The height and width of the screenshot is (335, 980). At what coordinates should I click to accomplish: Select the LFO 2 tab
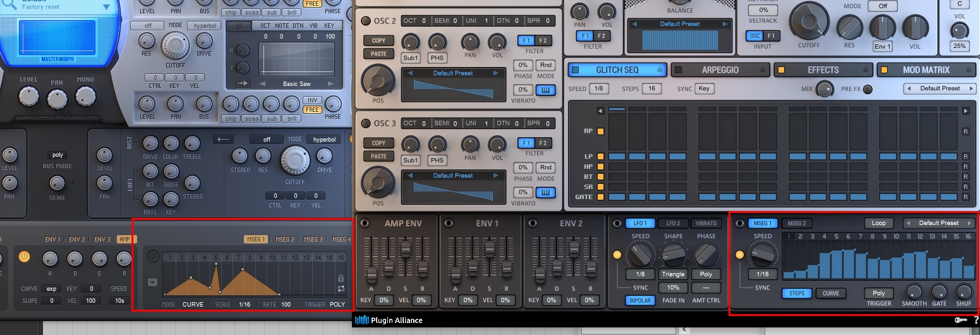pos(673,223)
